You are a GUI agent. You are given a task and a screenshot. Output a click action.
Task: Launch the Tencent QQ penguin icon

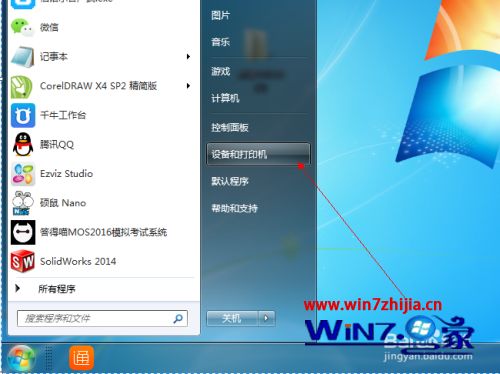(x=23, y=145)
